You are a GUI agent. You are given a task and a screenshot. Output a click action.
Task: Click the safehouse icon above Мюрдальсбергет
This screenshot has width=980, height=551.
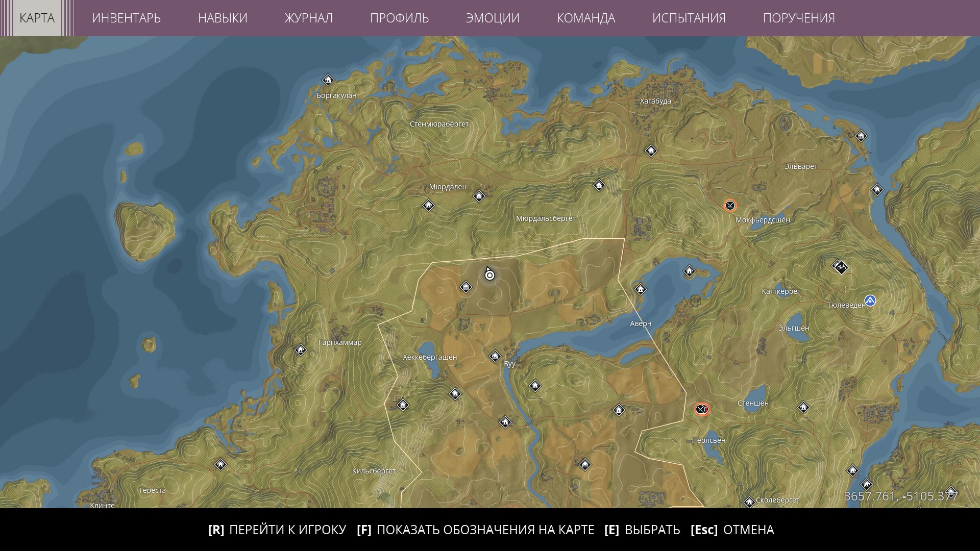(x=599, y=185)
